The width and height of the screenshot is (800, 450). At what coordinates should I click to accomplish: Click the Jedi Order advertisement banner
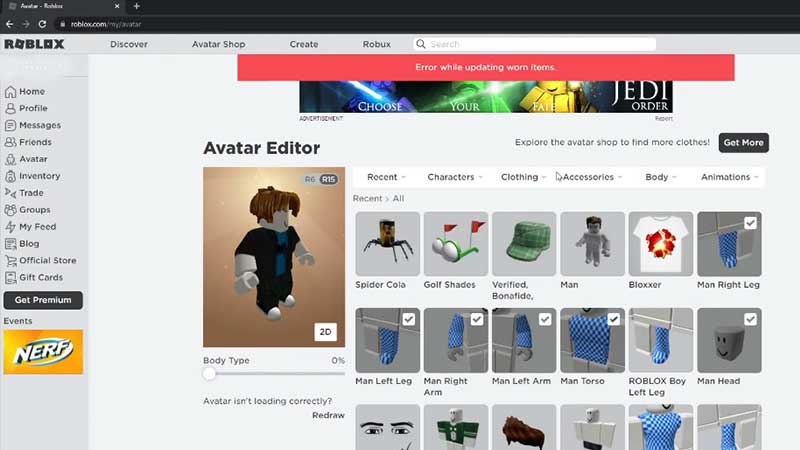click(486, 97)
